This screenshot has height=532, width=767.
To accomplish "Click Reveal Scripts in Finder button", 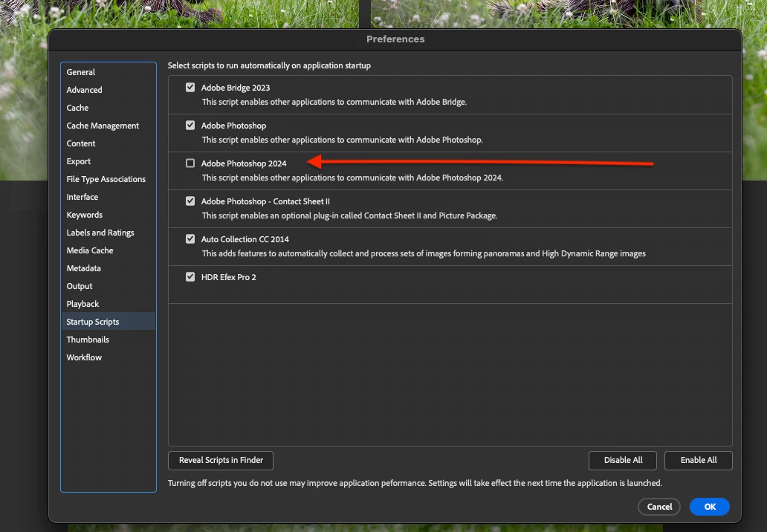I will [221, 460].
